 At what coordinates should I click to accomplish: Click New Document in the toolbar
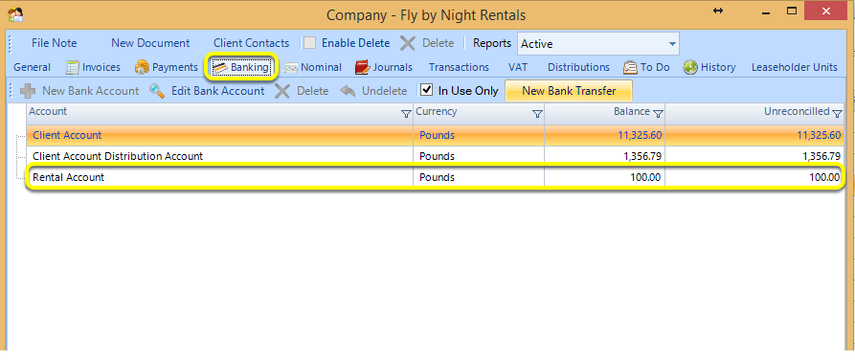click(150, 43)
